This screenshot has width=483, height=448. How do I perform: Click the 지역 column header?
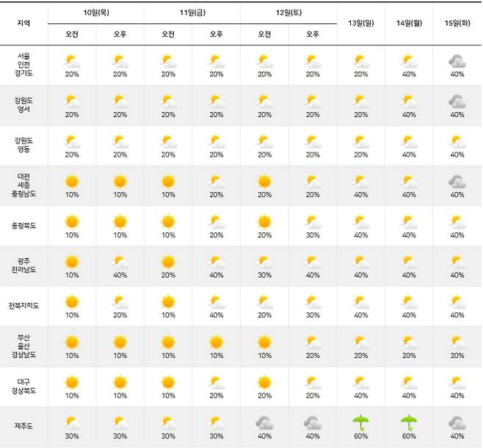pos(23,23)
